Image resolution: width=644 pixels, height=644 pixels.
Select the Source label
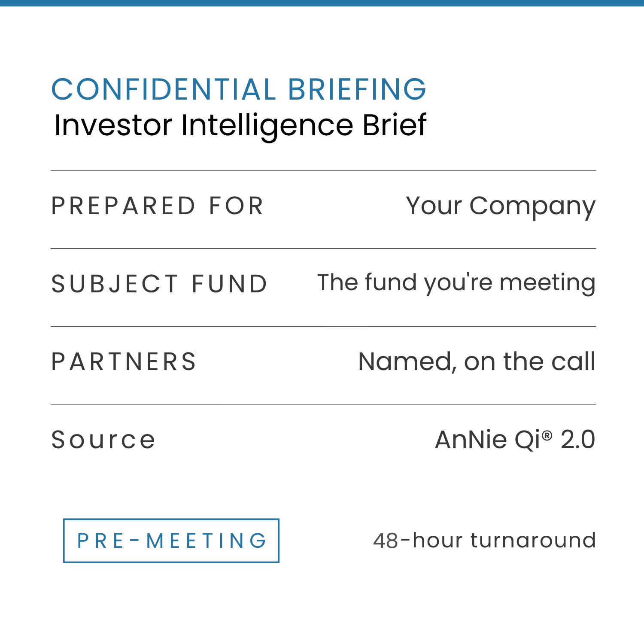103,440
